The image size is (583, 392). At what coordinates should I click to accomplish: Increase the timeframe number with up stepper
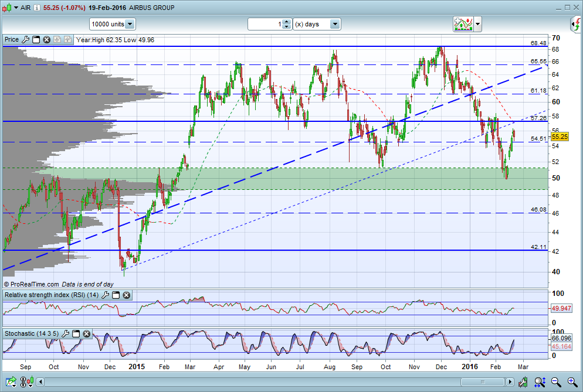tap(286, 22)
